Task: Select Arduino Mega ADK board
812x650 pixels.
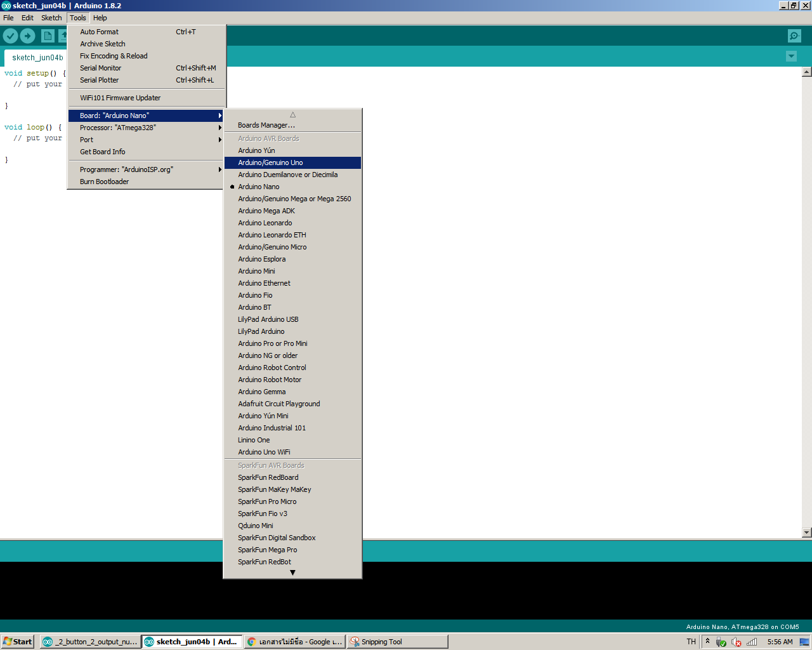Action: point(292,211)
